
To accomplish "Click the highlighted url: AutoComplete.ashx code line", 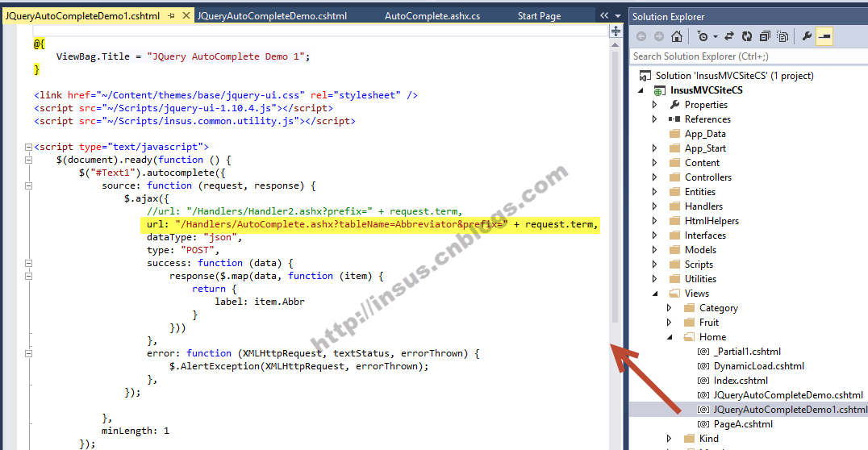I will click(370, 225).
